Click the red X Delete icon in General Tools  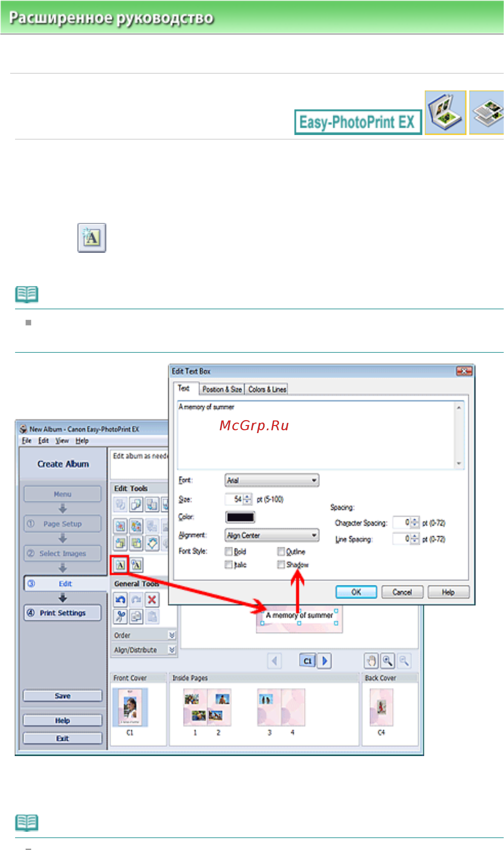[x=152, y=600]
